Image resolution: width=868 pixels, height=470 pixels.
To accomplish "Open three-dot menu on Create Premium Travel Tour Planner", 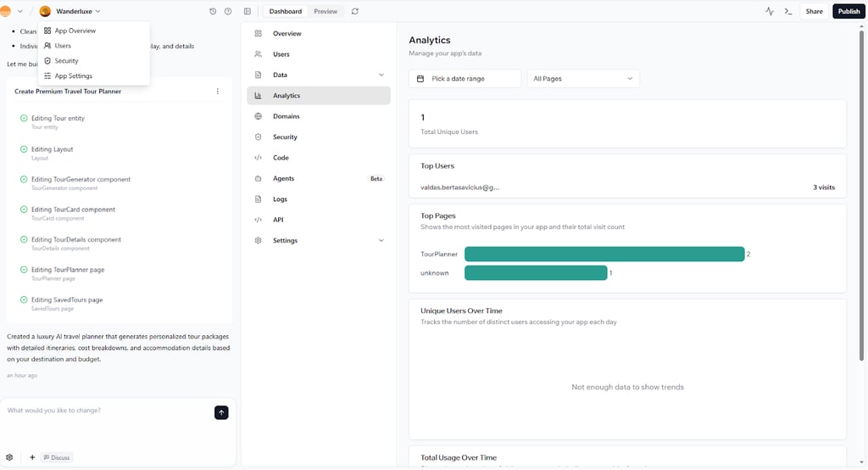I will pyautogui.click(x=218, y=92).
